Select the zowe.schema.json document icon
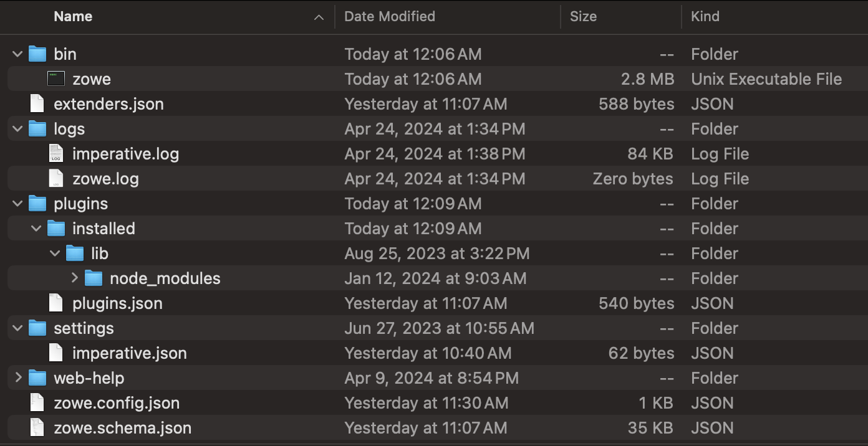The height and width of the screenshot is (446, 868). pos(36,427)
